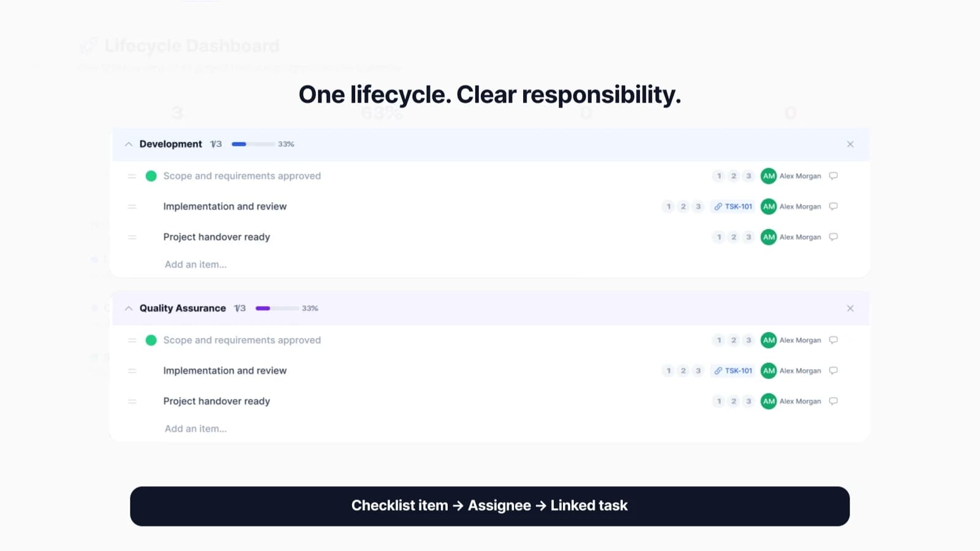Image resolution: width=980 pixels, height=551 pixels.
Task: Click AM avatar on Development Implementation row
Action: [769, 207]
